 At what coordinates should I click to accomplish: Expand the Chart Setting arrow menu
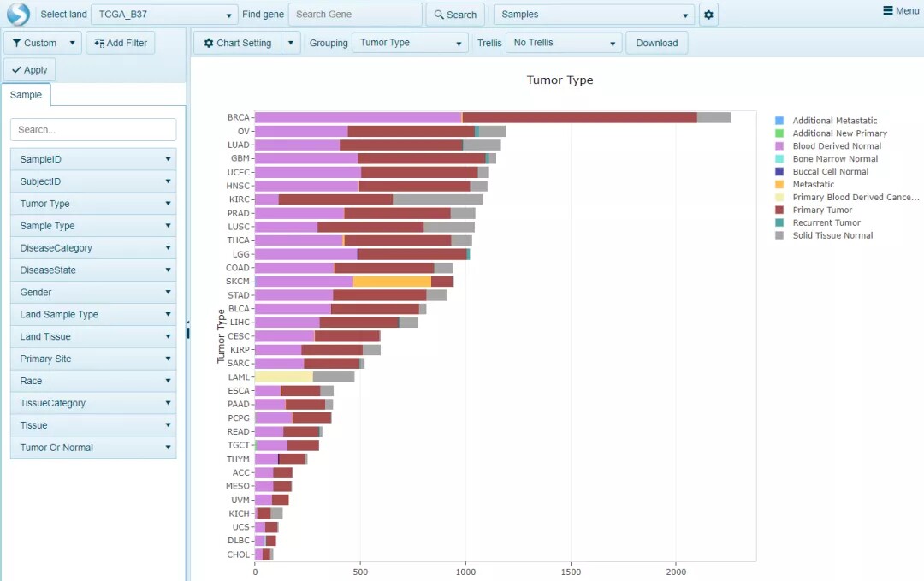291,43
